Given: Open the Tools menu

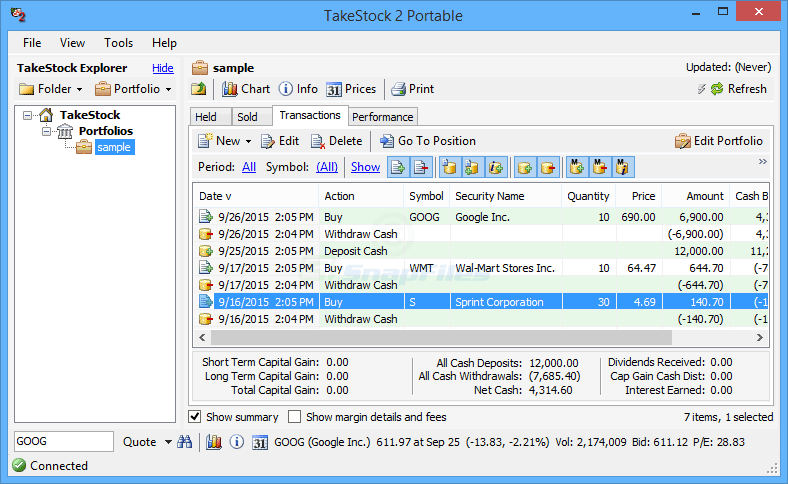Looking at the screenshot, I should tap(118, 43).
